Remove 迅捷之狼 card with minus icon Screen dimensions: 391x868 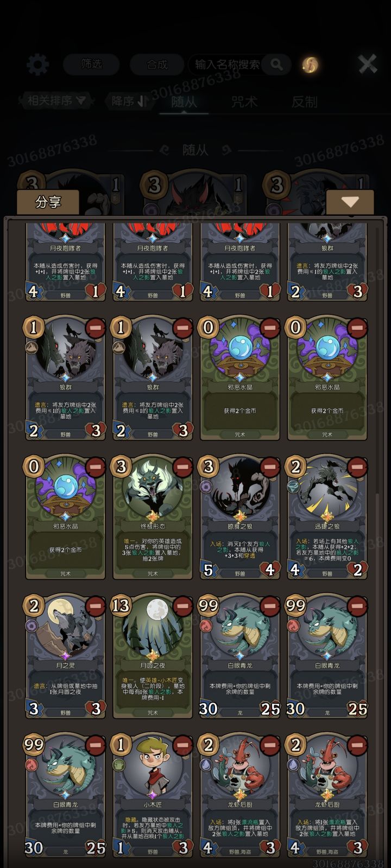[x=357, y=467]
